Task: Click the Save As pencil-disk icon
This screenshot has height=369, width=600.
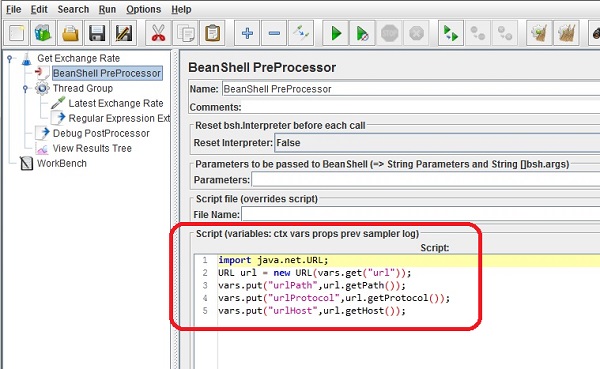Action: pyautogui.click(x=124, y=33)
